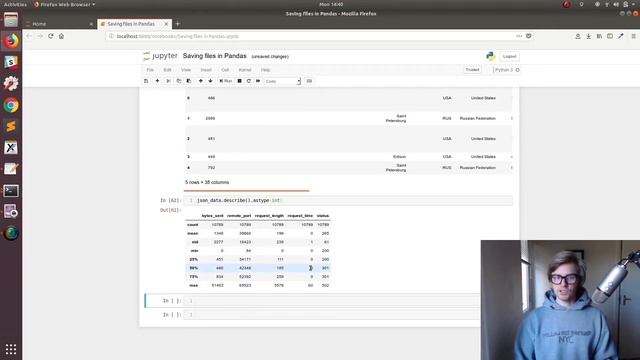Open Firefox hamburger menu
Screen dimensions: 640x360
[633, 36]
